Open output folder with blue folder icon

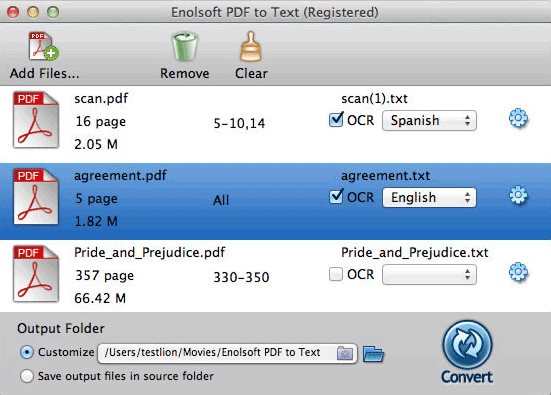click(373, 354)
